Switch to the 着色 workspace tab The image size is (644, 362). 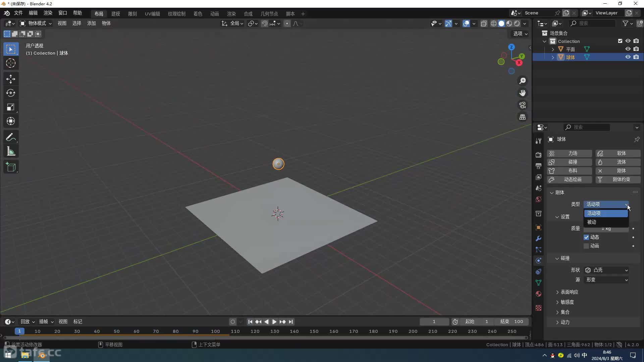[x=198, y=14]
